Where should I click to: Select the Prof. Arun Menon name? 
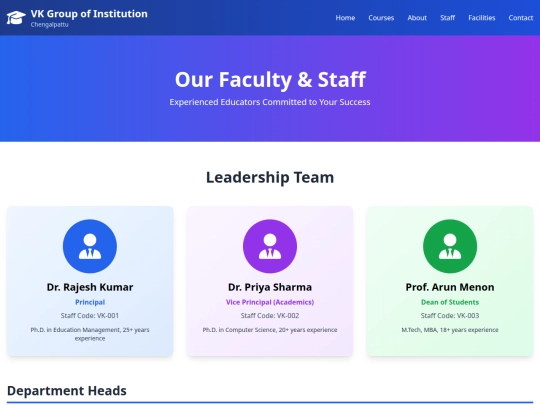(x=450, y=287)
